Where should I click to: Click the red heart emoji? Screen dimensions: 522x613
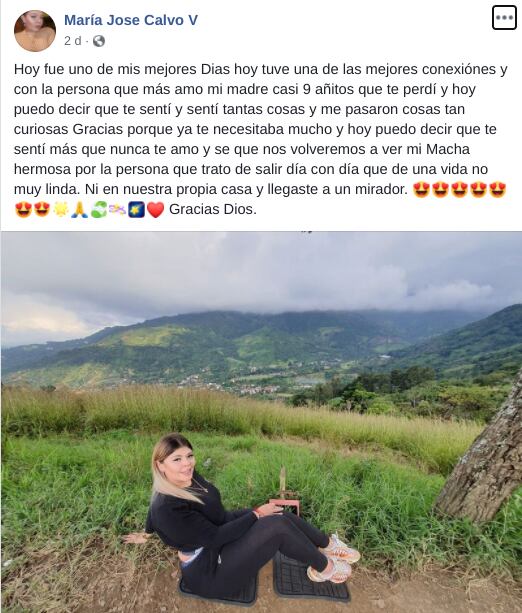pyautogui.click(x=156, y=210)
